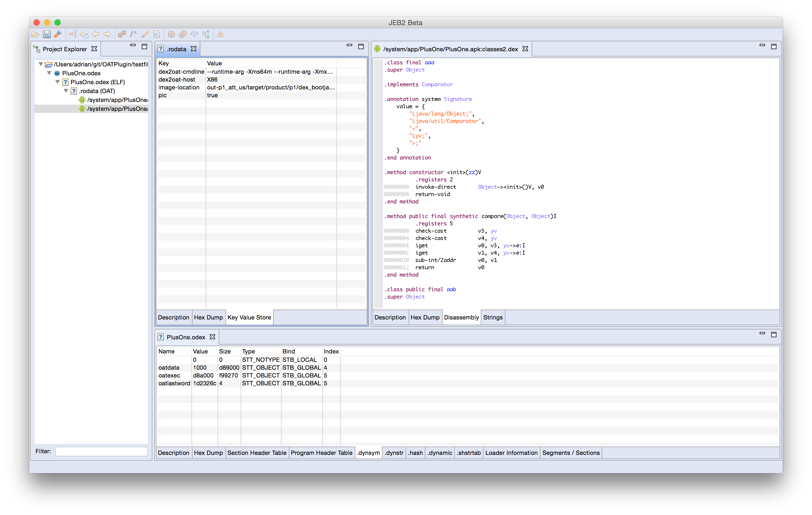Switch to Hex Dump tab in .rodata panel
The image size is (812, 515).
(208, 317)
